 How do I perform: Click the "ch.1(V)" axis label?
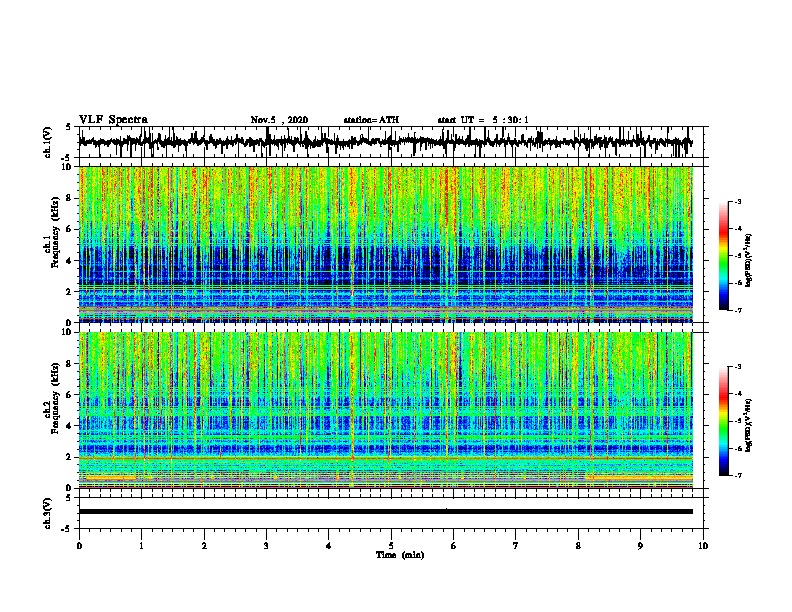coord(48,142)
